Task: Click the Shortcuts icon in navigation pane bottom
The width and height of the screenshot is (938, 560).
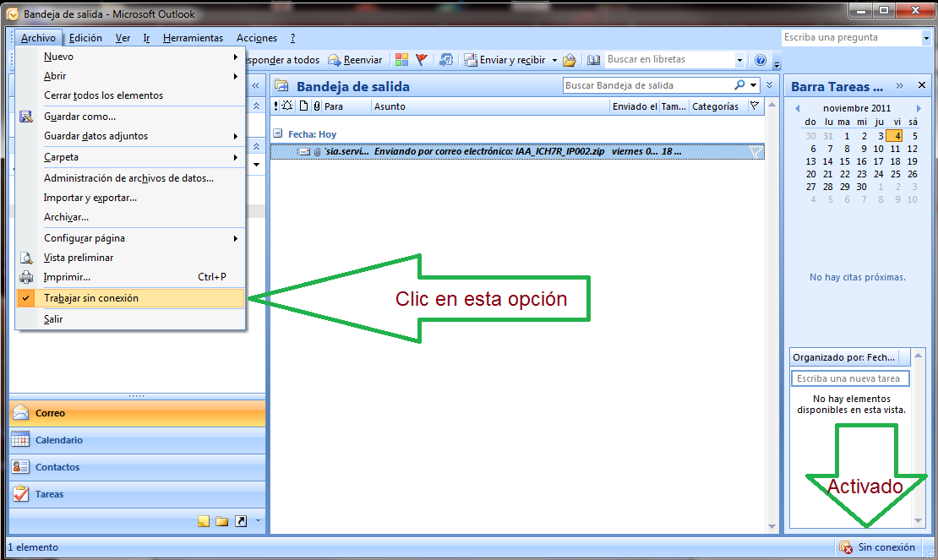Action: (241, 521)
